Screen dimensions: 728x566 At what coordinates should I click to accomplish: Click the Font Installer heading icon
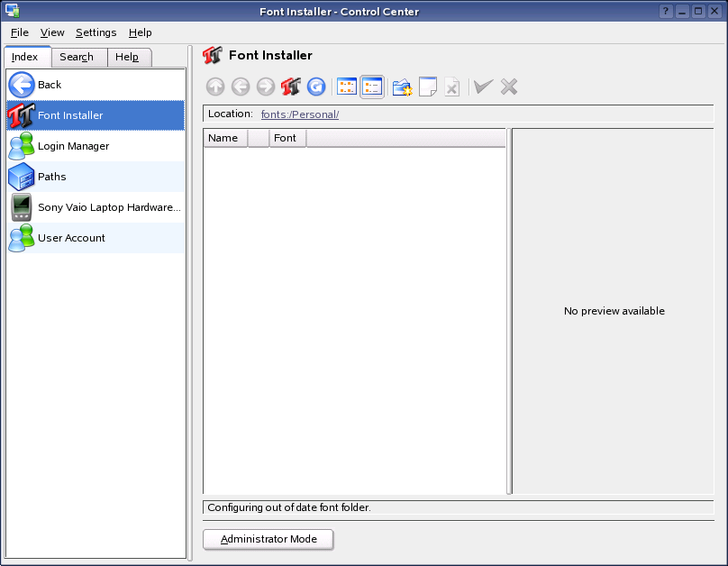pos(213,55)
